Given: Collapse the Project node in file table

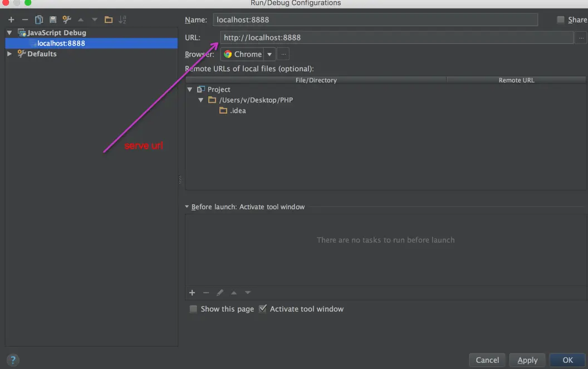Looking at the screenshot, I should [190, 89].
